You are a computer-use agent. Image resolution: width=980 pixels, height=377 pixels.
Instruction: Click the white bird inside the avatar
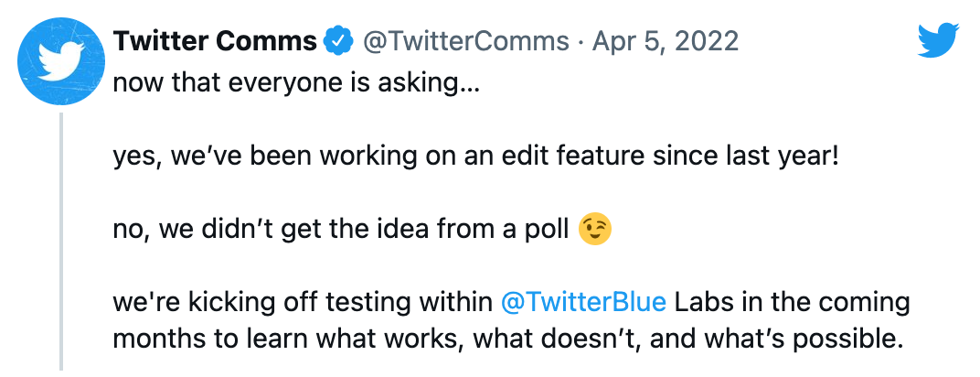pyautogui.click(x=60, y=60)
